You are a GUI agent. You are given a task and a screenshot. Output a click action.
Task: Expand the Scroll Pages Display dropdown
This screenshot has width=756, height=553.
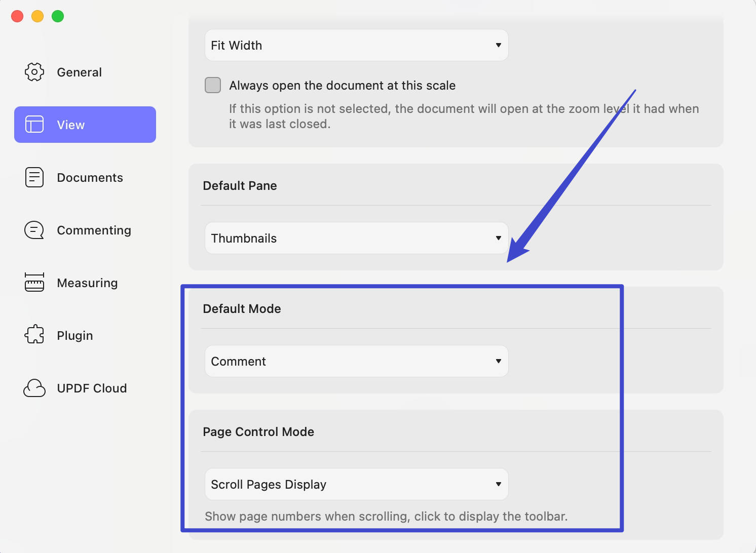356,484
